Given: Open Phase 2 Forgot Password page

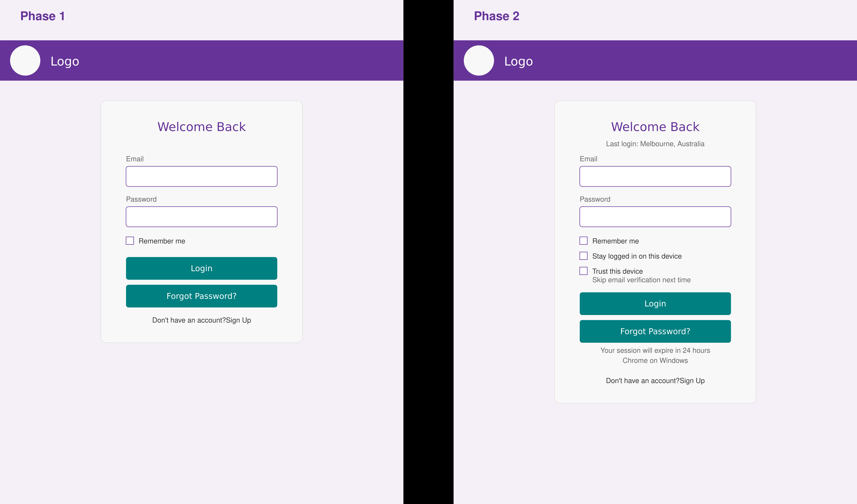Looking at the screenshot, I should [x=655, y=331].
